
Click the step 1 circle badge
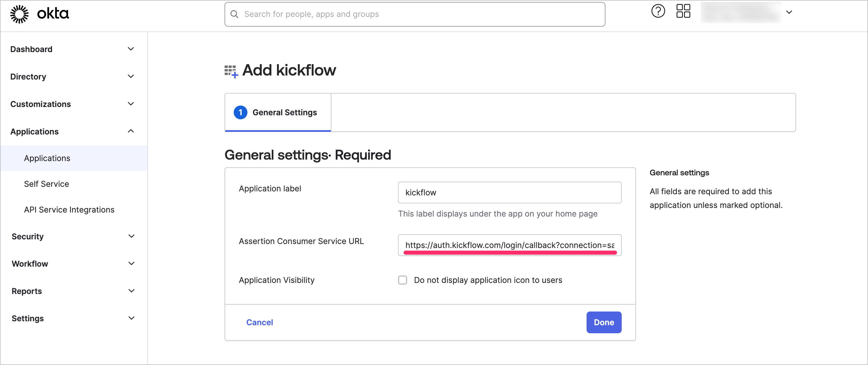pos(240,112)
